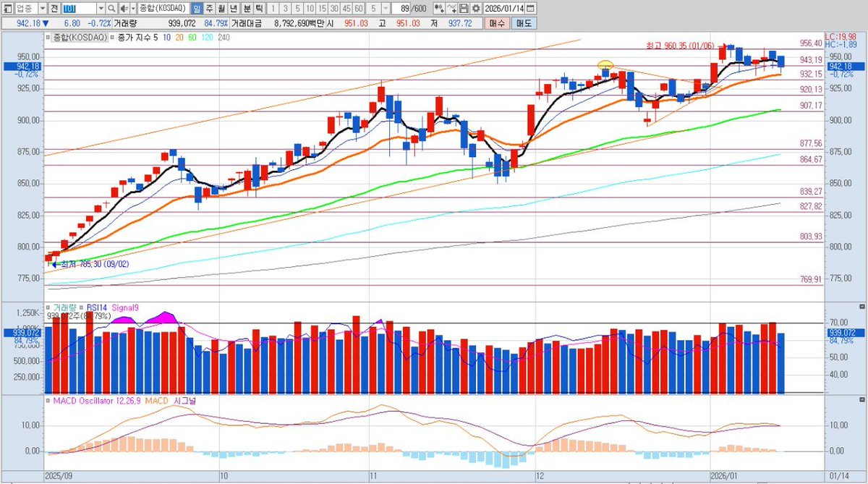Toggle the 전 button beside 업종 dropdown
868x484 pixels.
(x=54, y=9)
